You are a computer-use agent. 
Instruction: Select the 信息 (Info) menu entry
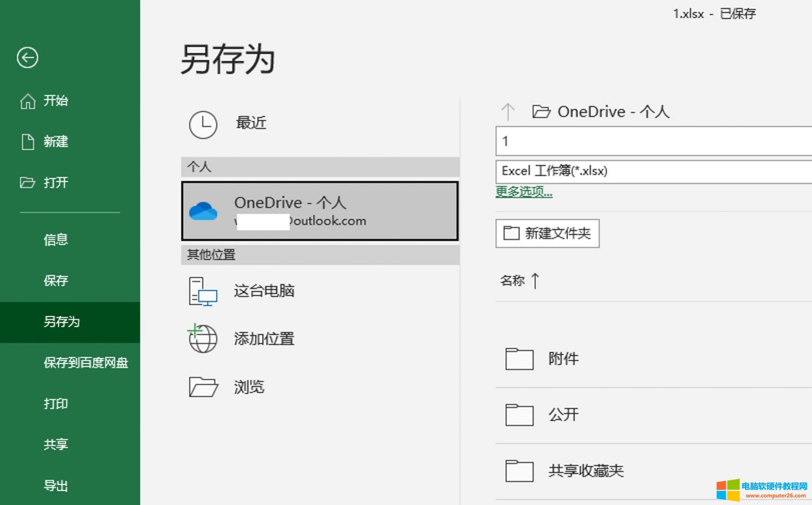click(55, 239)
